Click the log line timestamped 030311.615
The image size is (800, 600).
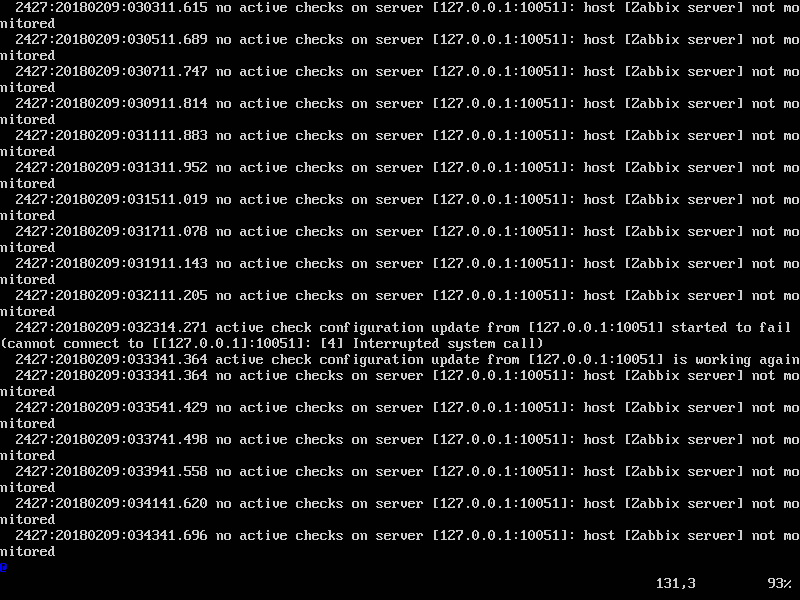[400, 16]
